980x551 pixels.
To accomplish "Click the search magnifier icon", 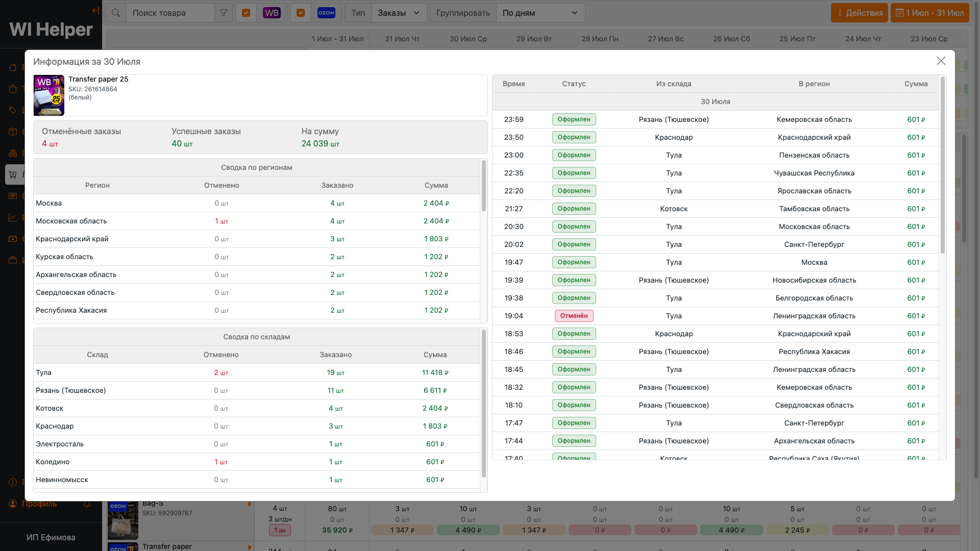I will click(116, 13).
